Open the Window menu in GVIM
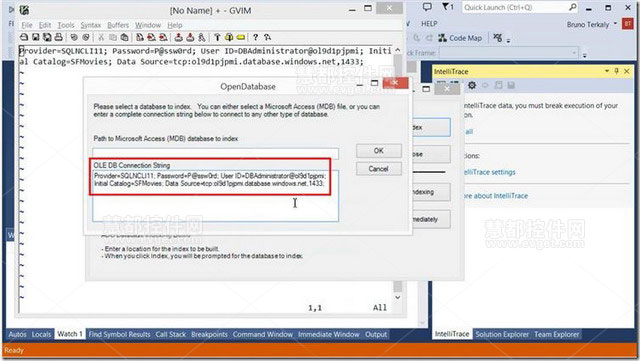 pos(148,25)
